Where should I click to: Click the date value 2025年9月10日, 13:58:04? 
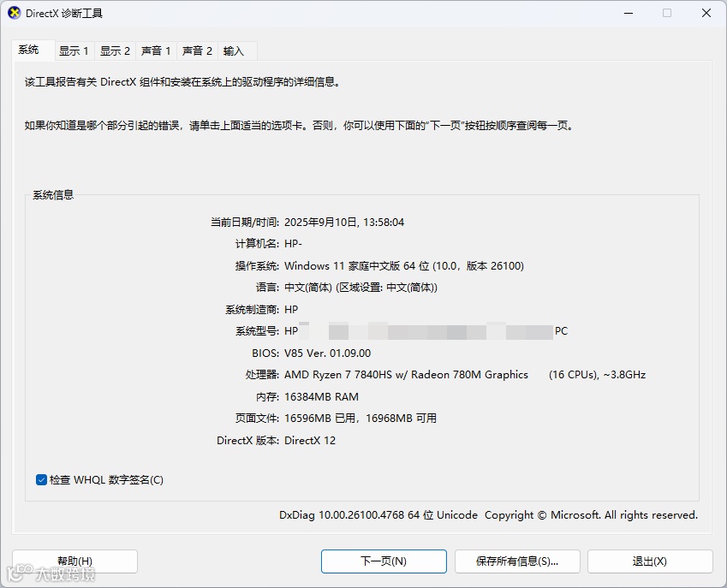coord(344,223)
